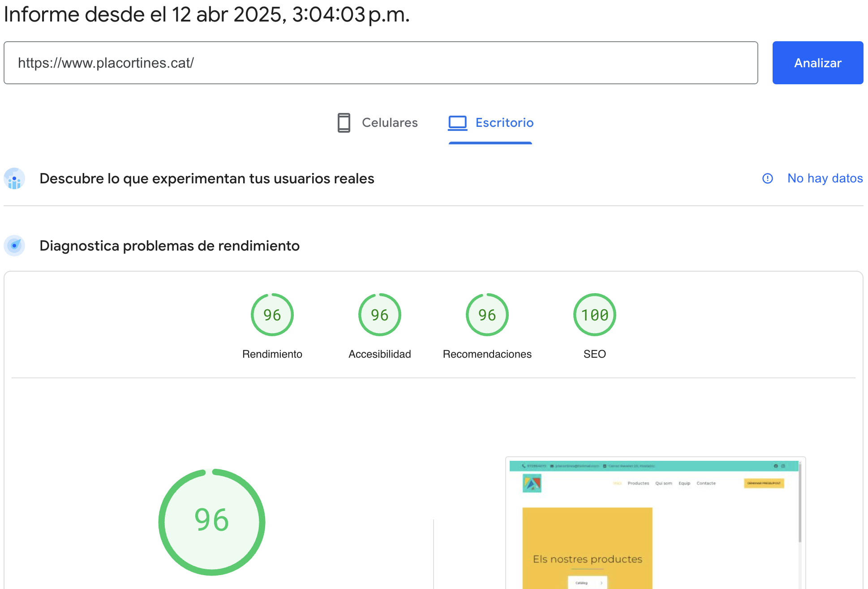Click the performance diagnostics radar icon
Viewport: 868px width, 589px height.
(14, 246)
